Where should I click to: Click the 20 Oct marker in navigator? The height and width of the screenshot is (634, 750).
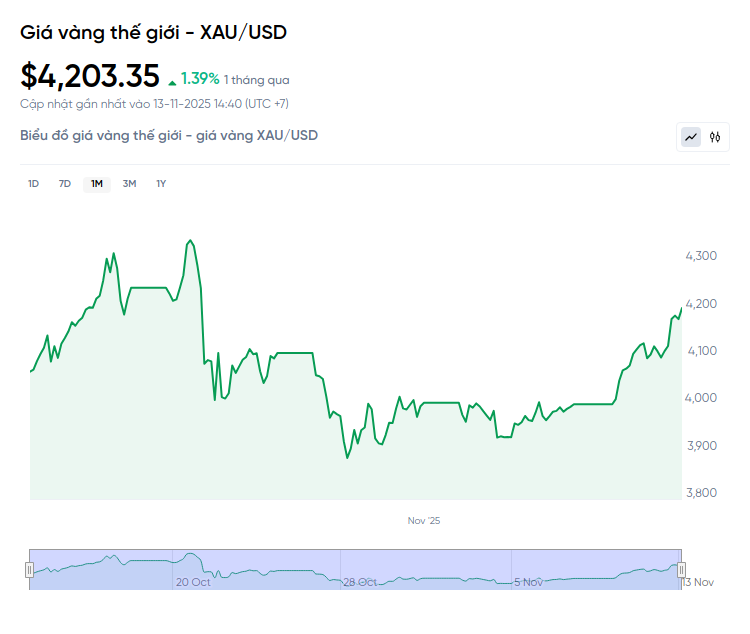click(x=193, y=581)
